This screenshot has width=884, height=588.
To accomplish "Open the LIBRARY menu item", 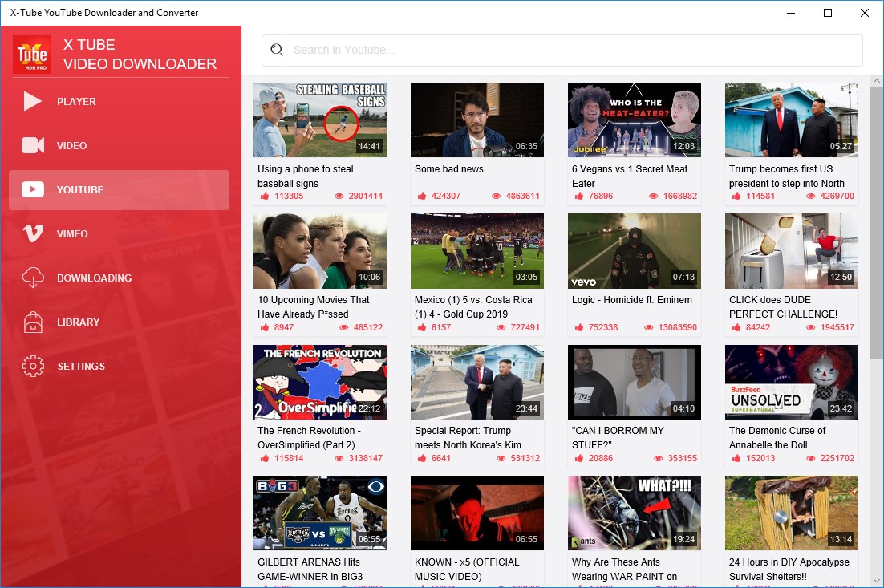I will click(119, 322).
